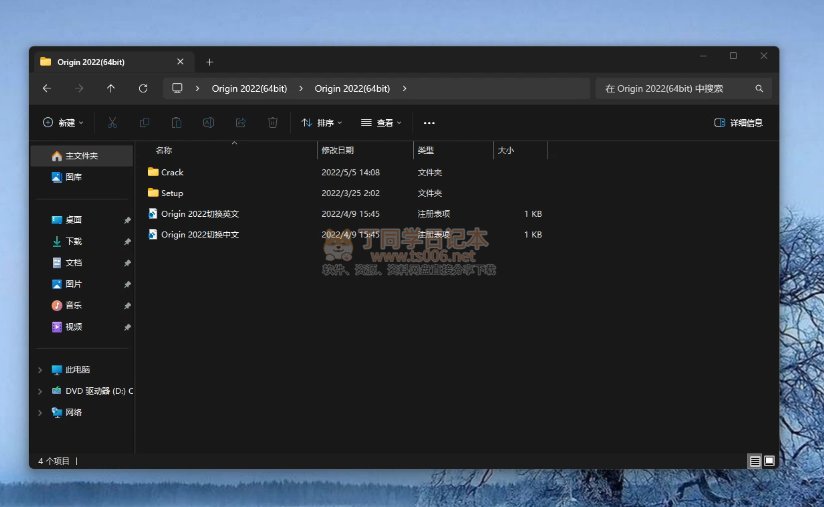The height and width of the screenshot is (507, 824).
Task: Refresh the current folder view
Action: tap(143, 88)
